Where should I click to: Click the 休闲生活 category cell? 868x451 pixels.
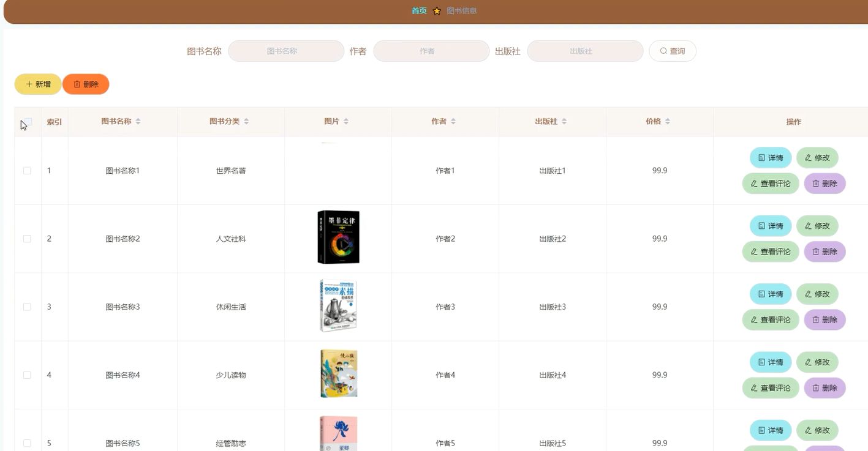coord(231,307)
